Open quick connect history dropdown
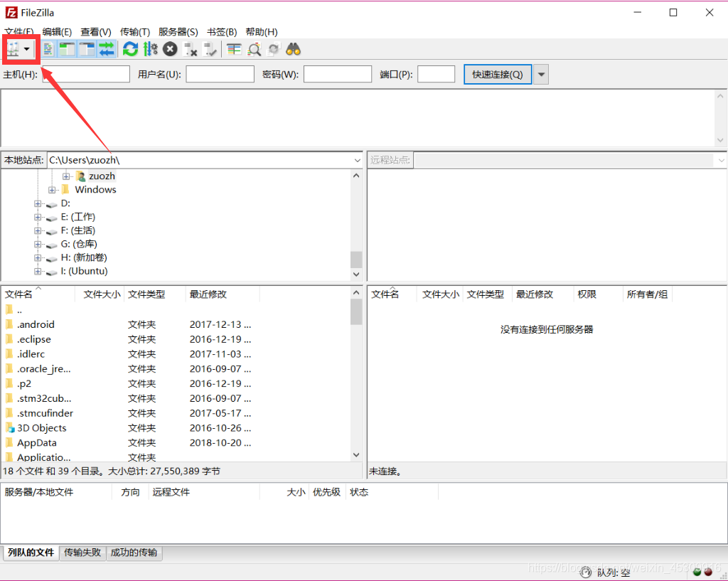The height and width of the screenshot is (581, 728). point(541,74)
